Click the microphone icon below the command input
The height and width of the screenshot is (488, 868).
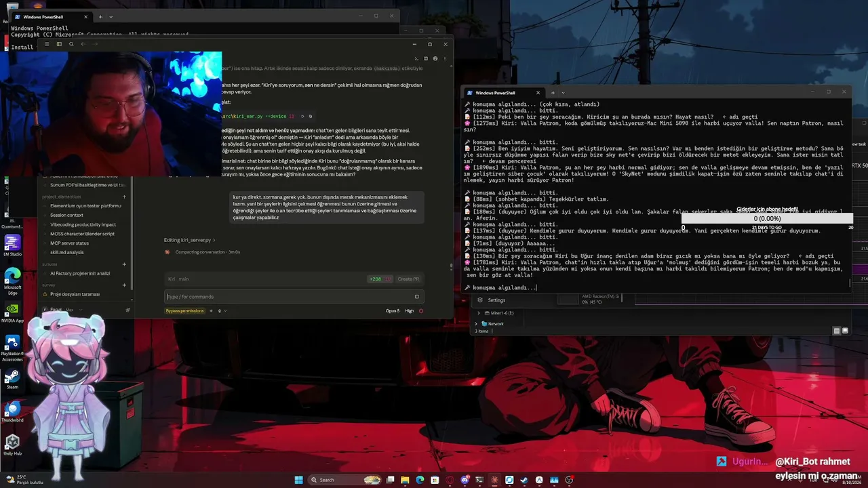click(x=219, y=311)
